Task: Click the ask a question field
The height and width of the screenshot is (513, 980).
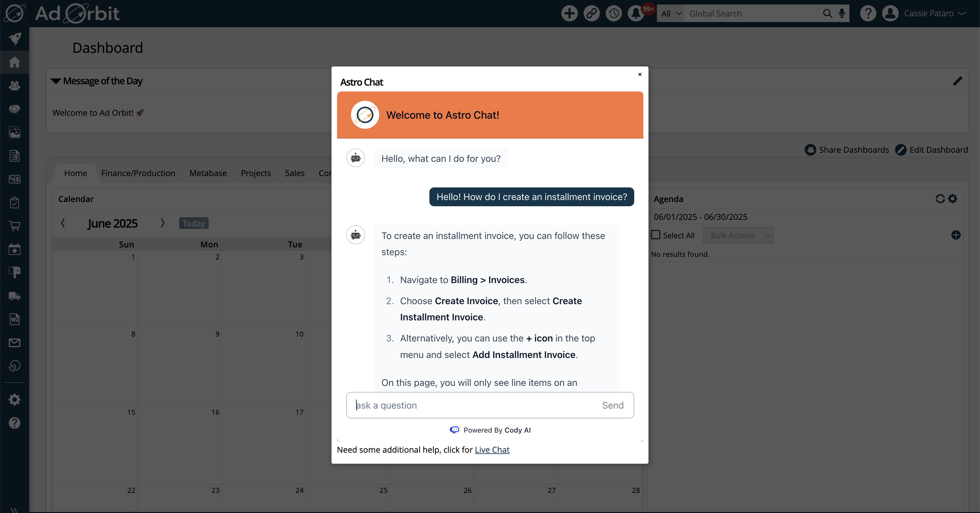Action: (472, 405)
